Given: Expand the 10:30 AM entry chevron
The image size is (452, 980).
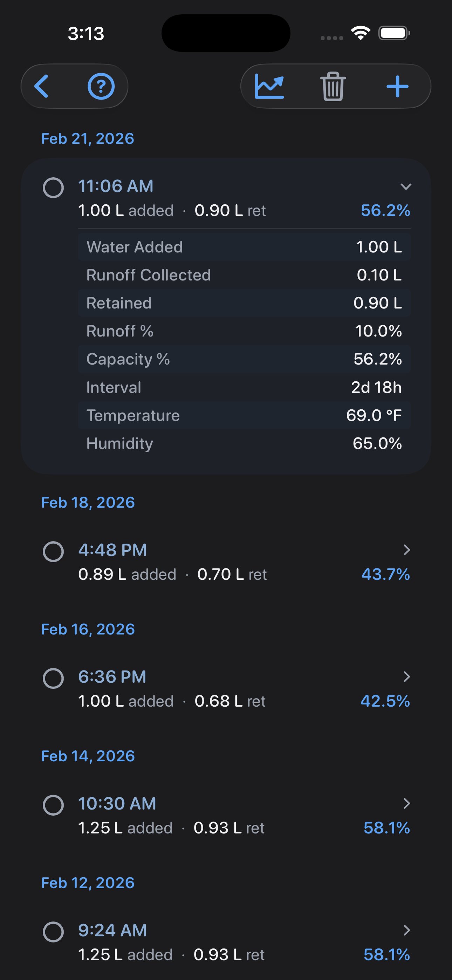Looking at the screenshot, I should [406, 803].
